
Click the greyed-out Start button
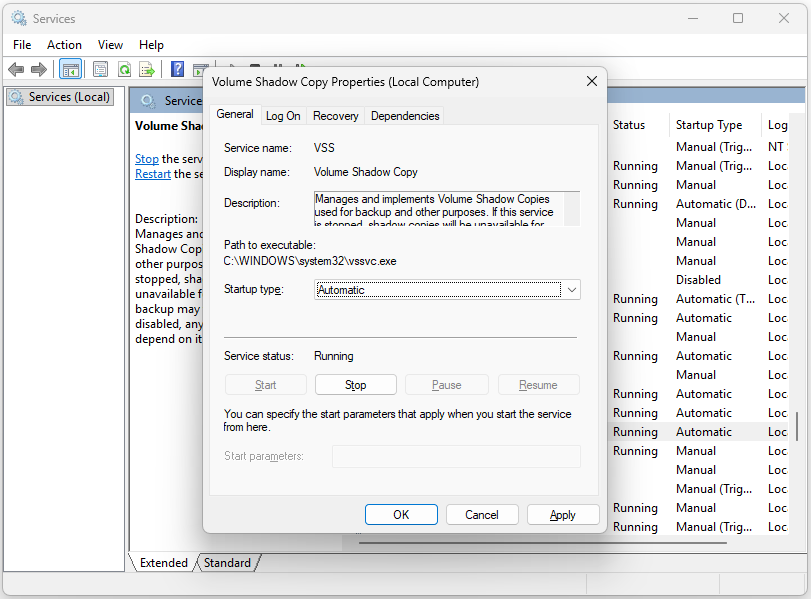click(x=265, y=385)
